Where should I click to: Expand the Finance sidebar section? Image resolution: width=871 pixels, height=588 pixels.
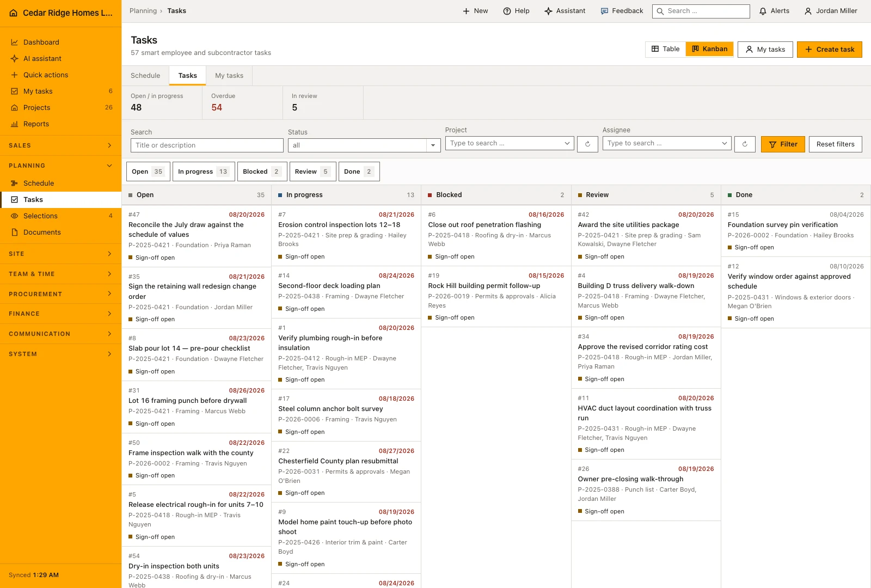coord(60,314)
